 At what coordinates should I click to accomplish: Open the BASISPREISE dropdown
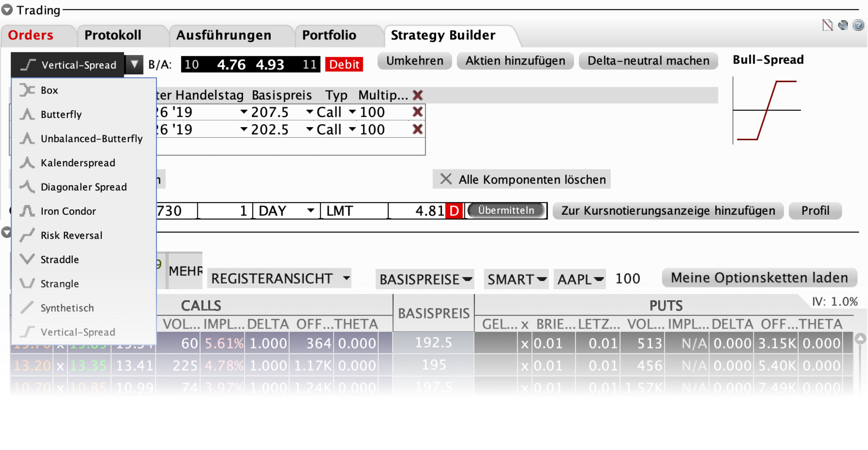[425, 279]
